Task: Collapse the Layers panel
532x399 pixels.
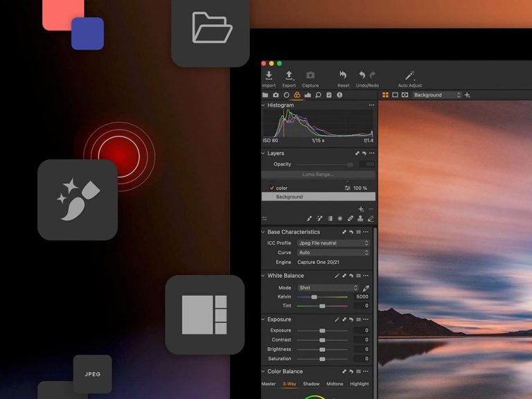Action: point(263,153)
